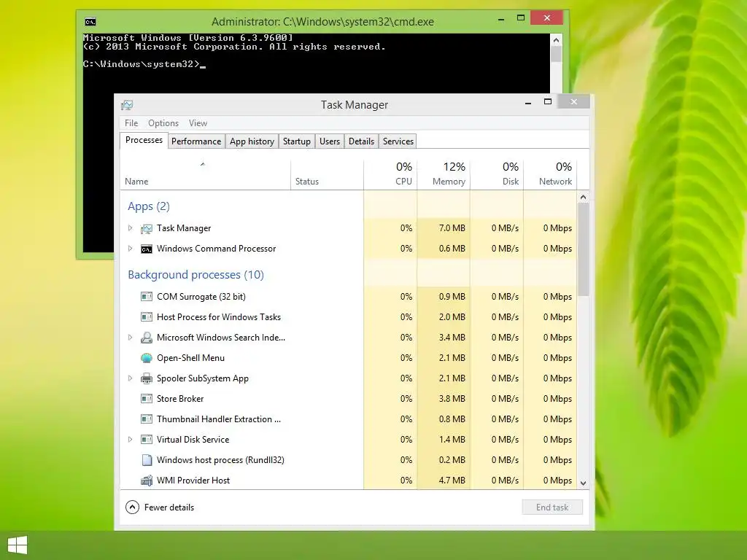This screenshot has height=560, width=747.
Task: Switch to the Details tab
Action: 361,141
